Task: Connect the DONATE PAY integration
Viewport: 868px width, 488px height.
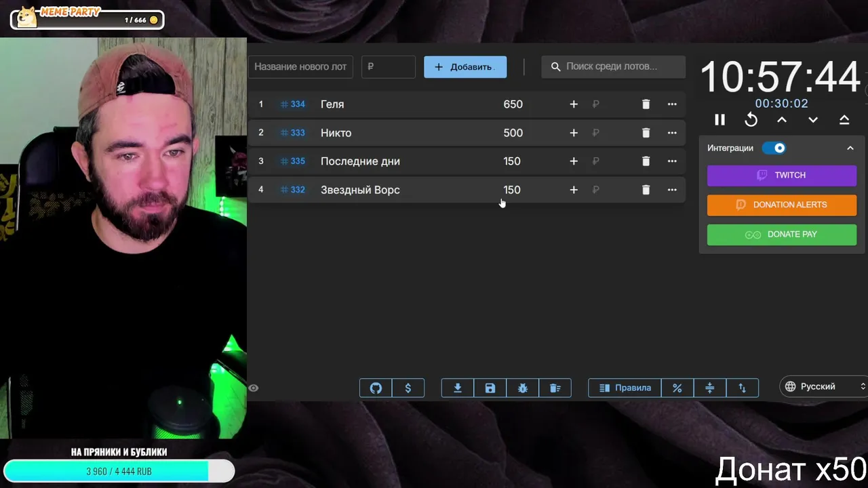Action: [x=782, y=235]
